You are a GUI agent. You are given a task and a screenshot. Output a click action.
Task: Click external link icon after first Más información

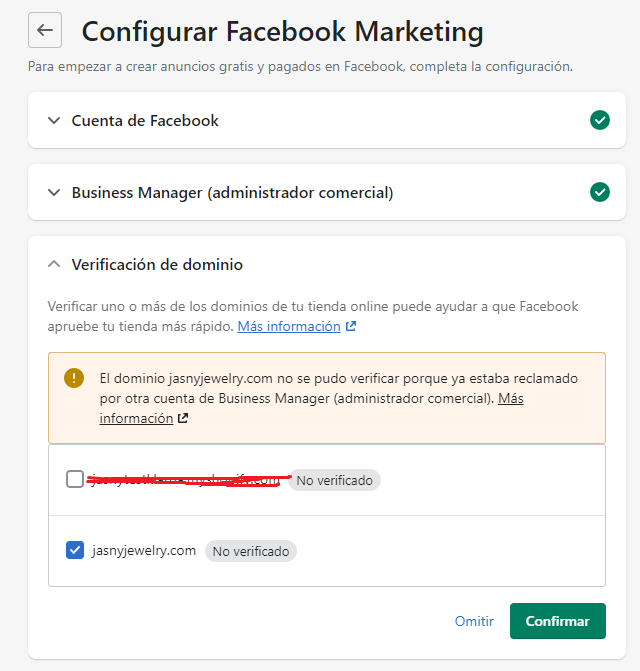point(350,327)
